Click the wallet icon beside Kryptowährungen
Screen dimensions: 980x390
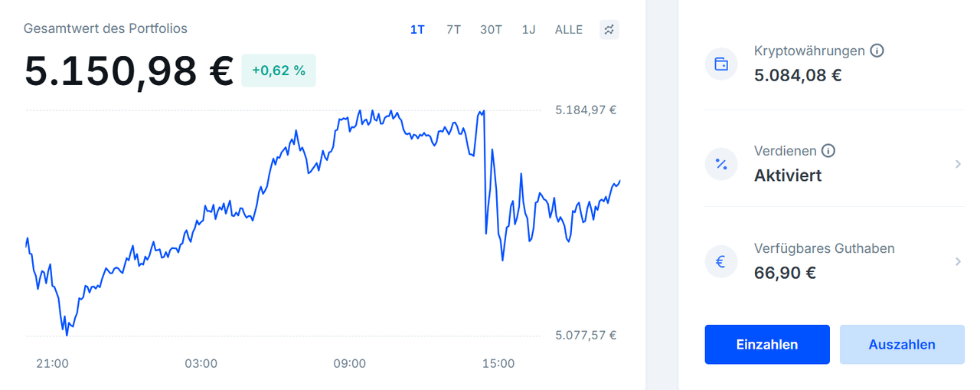(720, 64)
